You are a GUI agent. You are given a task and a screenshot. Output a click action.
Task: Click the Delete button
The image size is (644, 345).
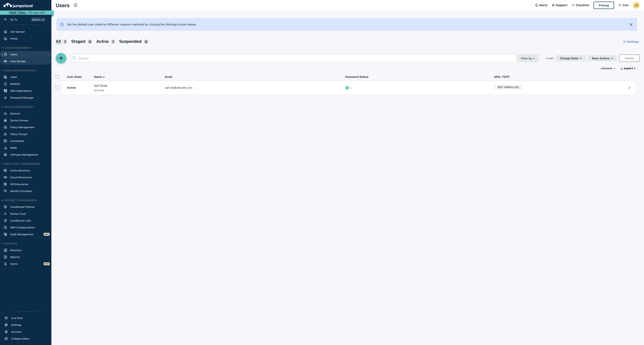coord(629,58)
